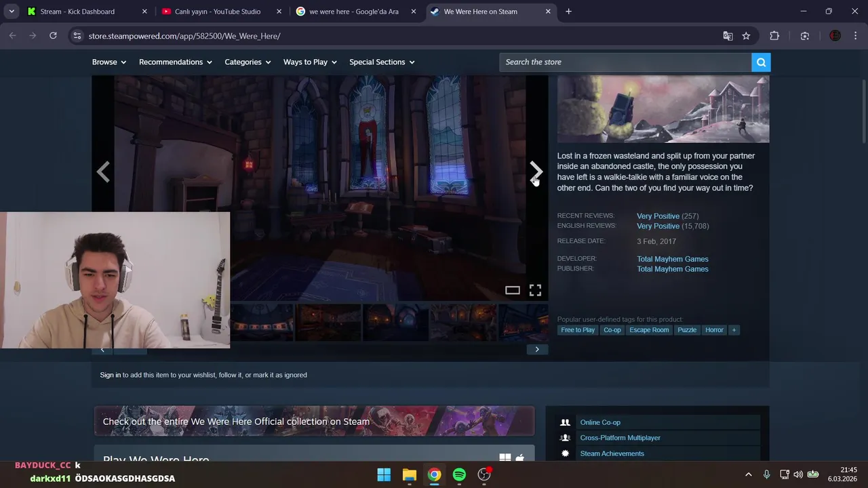The height and width of the screenshot is (488, 868).
Task: Reload the Steam store page
Action: (x=53, y=36)
